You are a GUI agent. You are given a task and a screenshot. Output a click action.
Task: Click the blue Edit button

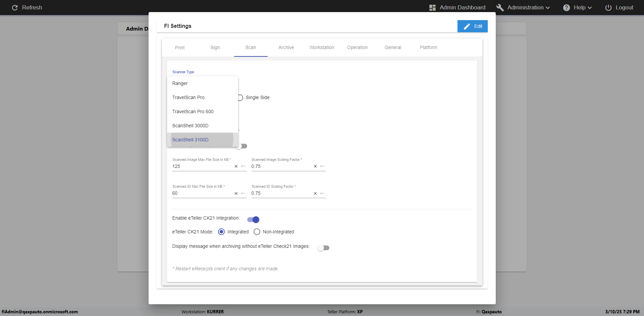pyautogui.click(x=472, y=26)
